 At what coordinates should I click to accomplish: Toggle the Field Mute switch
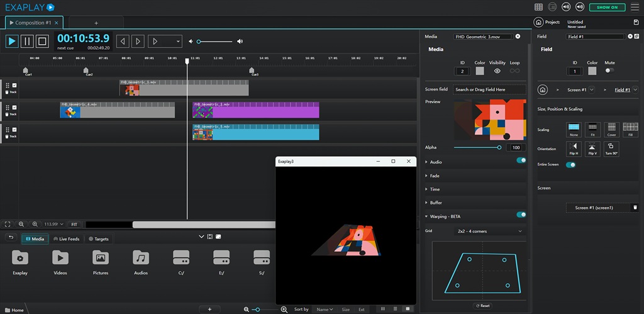click(x=609, y=70)
